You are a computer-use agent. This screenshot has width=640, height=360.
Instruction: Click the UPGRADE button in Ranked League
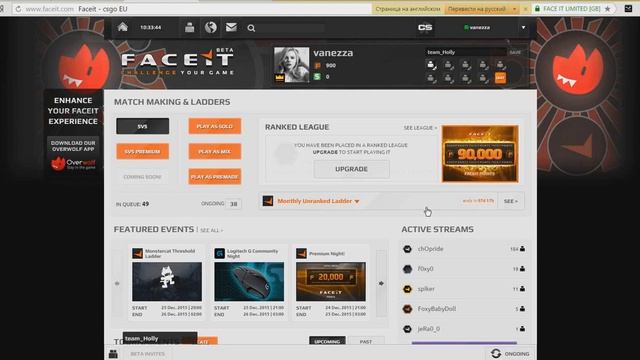tap(351, 169)
